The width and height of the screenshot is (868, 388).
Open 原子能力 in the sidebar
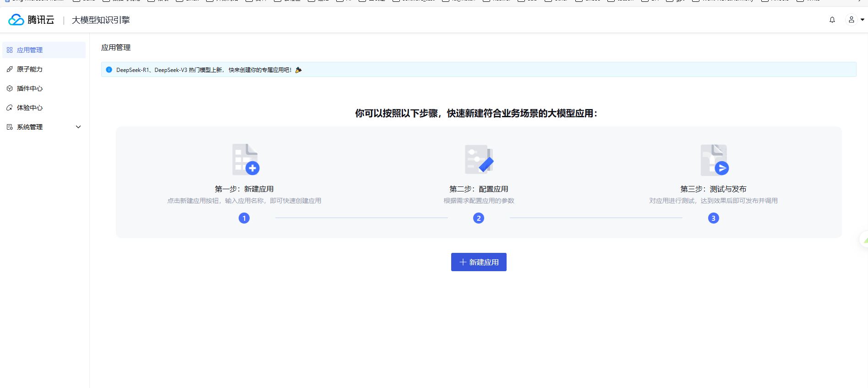pos(44,69)
